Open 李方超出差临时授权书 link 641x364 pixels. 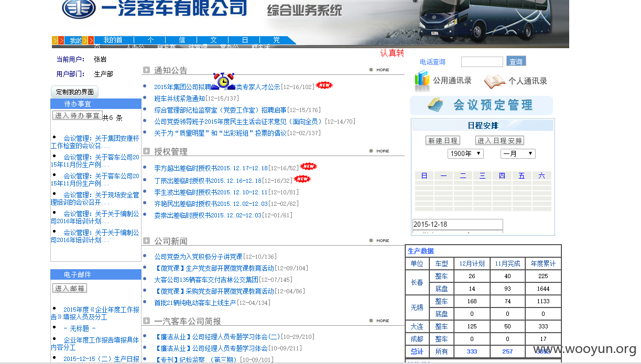[211, 168]
